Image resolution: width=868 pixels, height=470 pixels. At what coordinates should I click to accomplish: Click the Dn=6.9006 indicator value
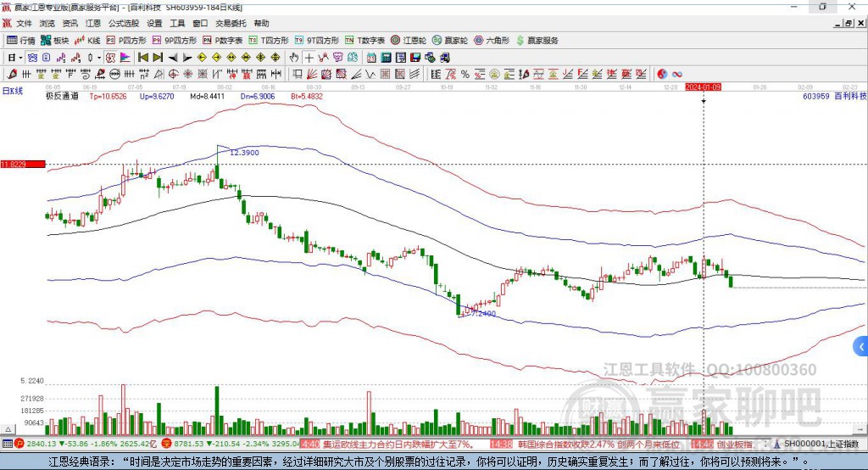(258, 96)
